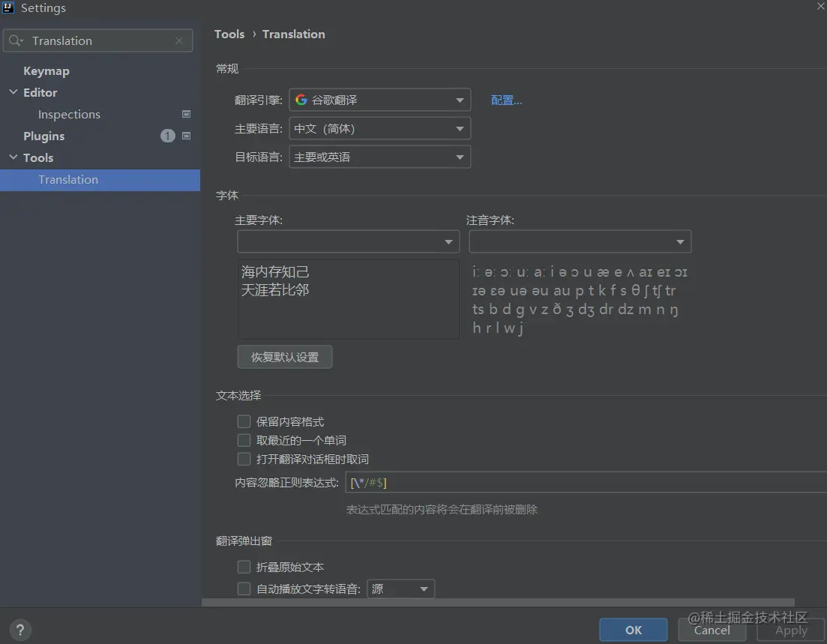Toggle 折叠原始文本 checkbox

244,567
